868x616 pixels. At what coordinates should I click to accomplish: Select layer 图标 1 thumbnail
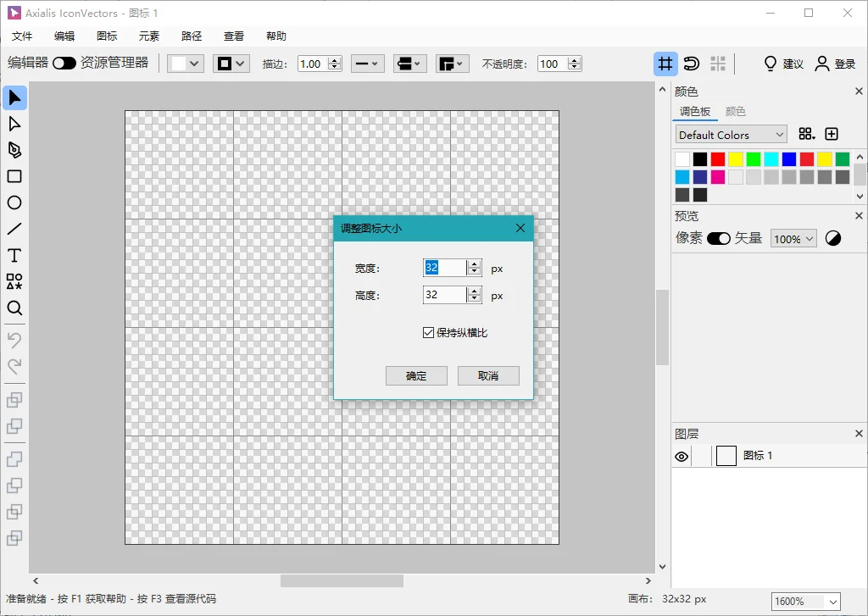(x=726, y=456)
